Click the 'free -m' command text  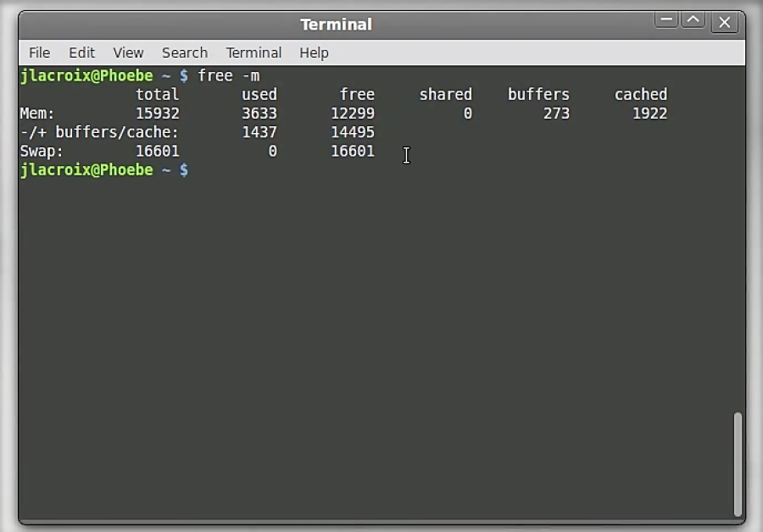coord(228,76)
